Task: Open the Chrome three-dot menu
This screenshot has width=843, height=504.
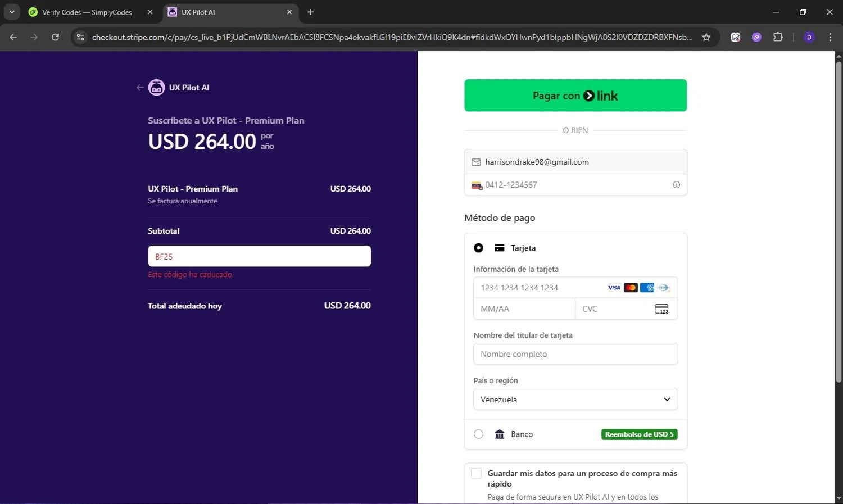Action: (831, 37)
